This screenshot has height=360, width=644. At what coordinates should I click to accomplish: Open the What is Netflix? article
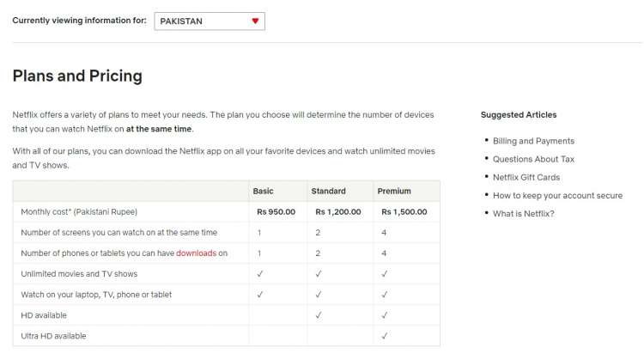pyautogui.click(x=523, y=213)
